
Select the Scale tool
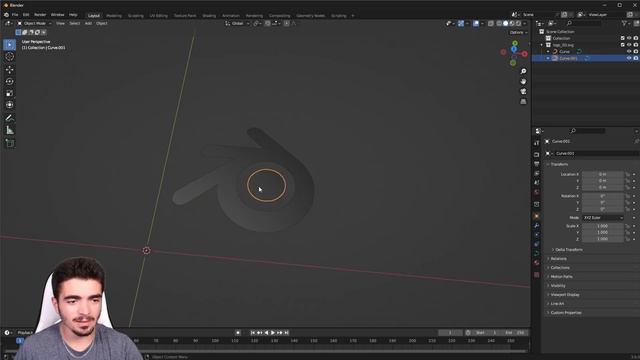click(9, 93)
